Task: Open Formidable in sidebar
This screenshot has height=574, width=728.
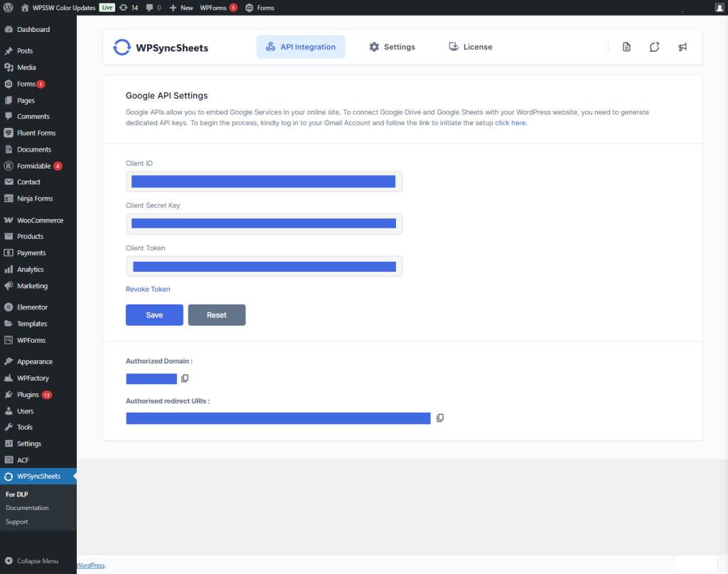Action: click(x=38, y=166)
